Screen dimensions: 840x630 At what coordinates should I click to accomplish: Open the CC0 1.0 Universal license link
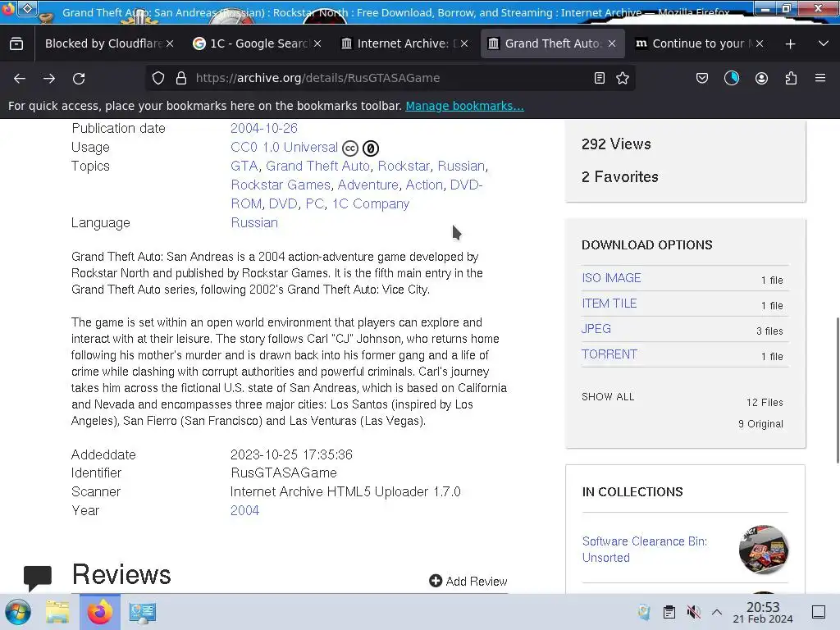tap(284, 148)
